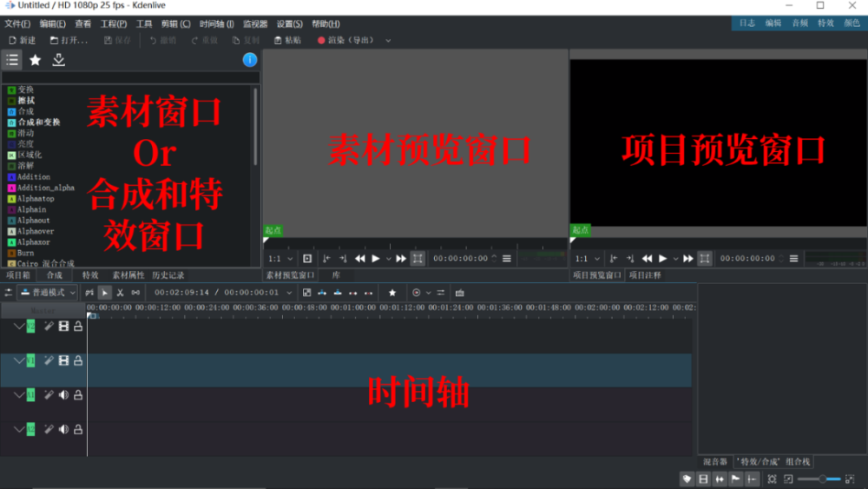868x489 pixels.
Task: Mute the first audio track speaker
Action: click(63, 395)
